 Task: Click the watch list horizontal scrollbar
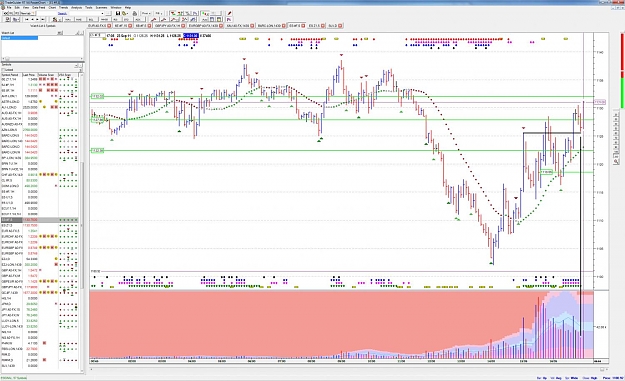(x=42, y=59)
